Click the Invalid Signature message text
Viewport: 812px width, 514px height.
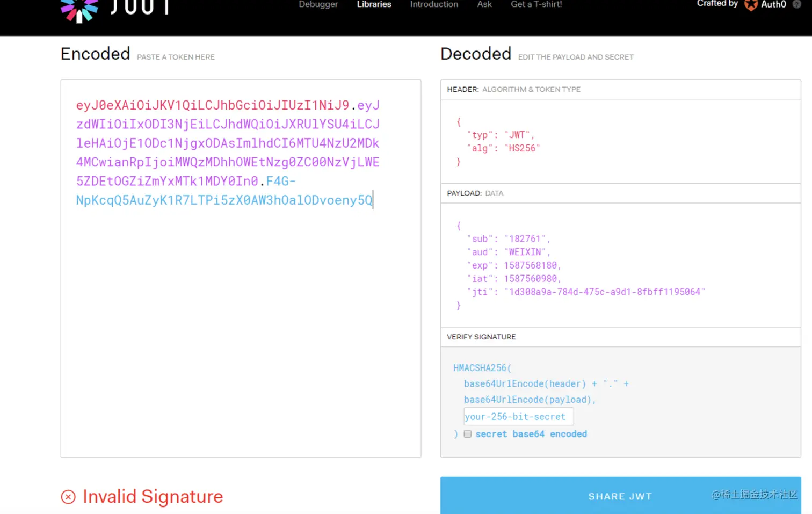tap(153, 496)
